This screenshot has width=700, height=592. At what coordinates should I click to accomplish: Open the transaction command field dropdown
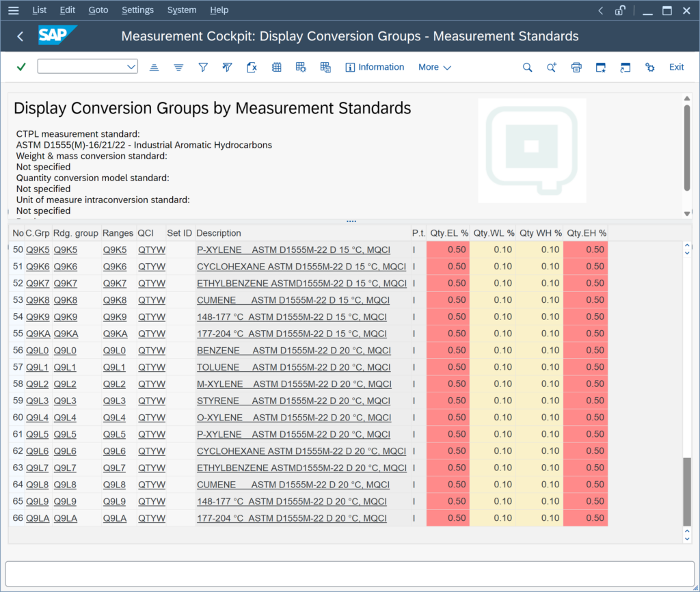tap(131, 67)
